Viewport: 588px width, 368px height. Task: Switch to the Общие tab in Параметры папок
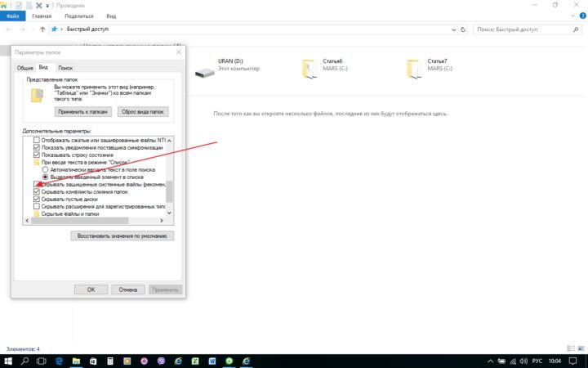tap(24, 68)
